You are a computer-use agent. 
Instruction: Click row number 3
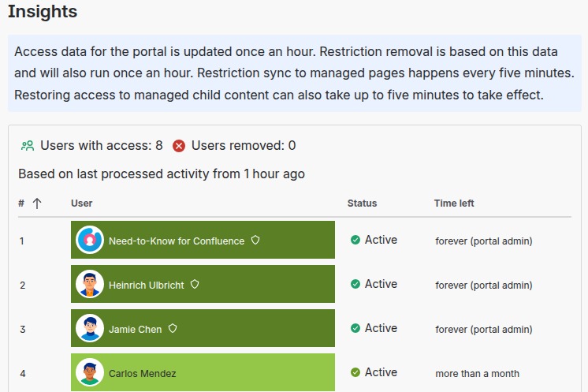coord(23,330)
